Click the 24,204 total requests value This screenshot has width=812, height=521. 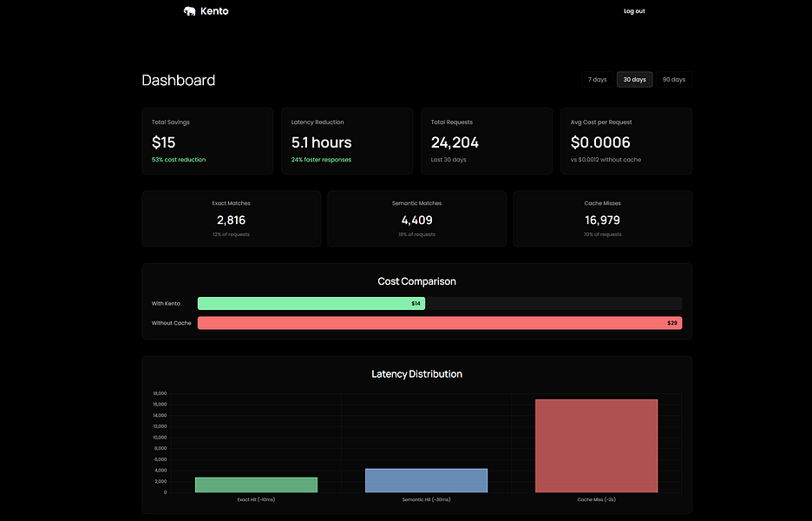coord(455,142)
